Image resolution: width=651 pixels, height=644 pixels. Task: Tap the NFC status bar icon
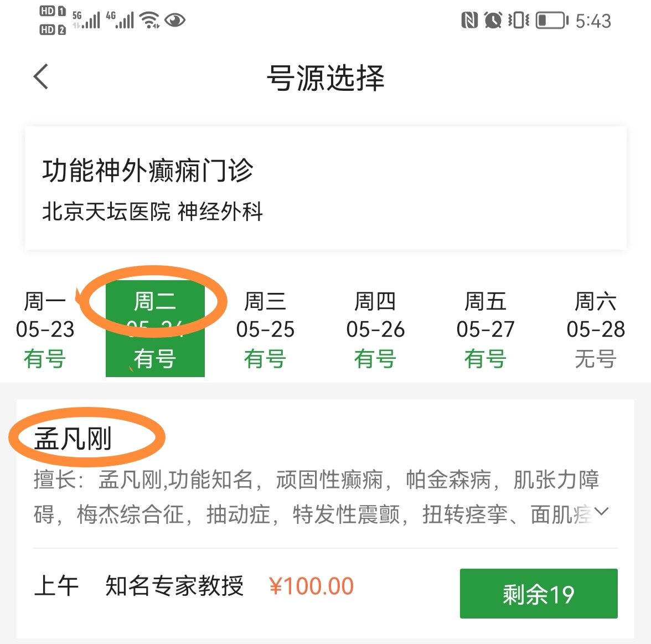468,20
